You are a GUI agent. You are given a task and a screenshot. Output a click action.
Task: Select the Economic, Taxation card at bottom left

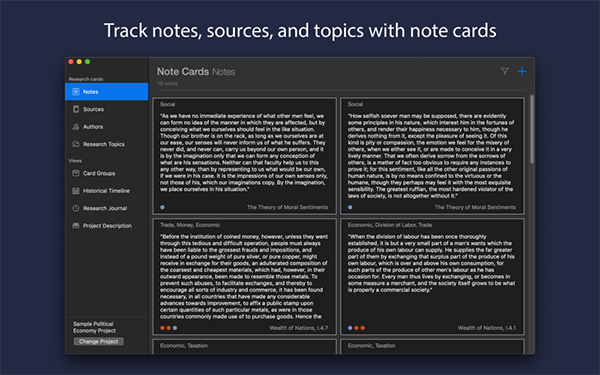[x=245, y=347]
